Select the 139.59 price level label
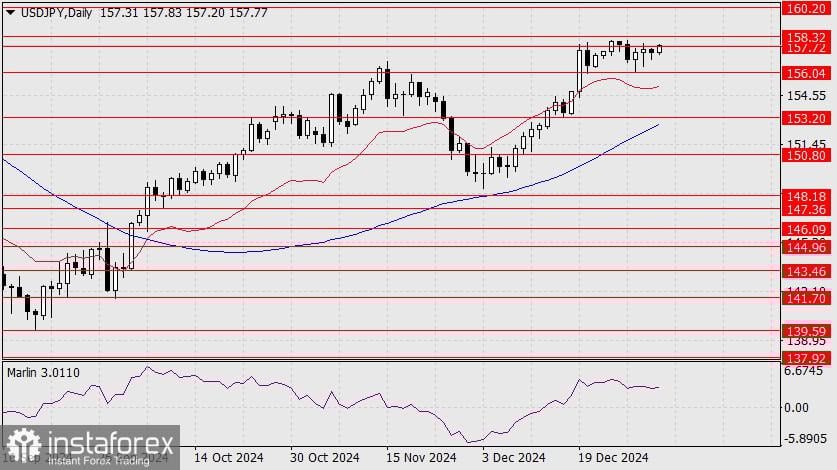This screenshot has width=837, height=470. click(807, 331)
